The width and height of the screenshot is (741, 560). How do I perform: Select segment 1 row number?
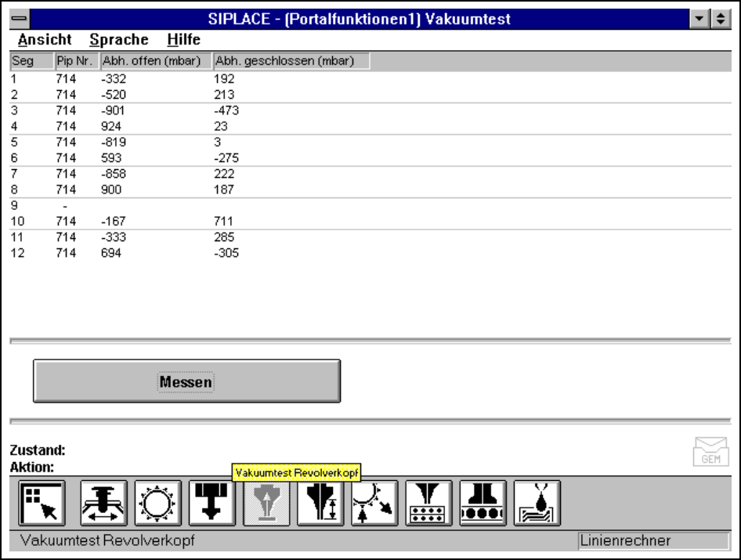[x=13, y=79]
